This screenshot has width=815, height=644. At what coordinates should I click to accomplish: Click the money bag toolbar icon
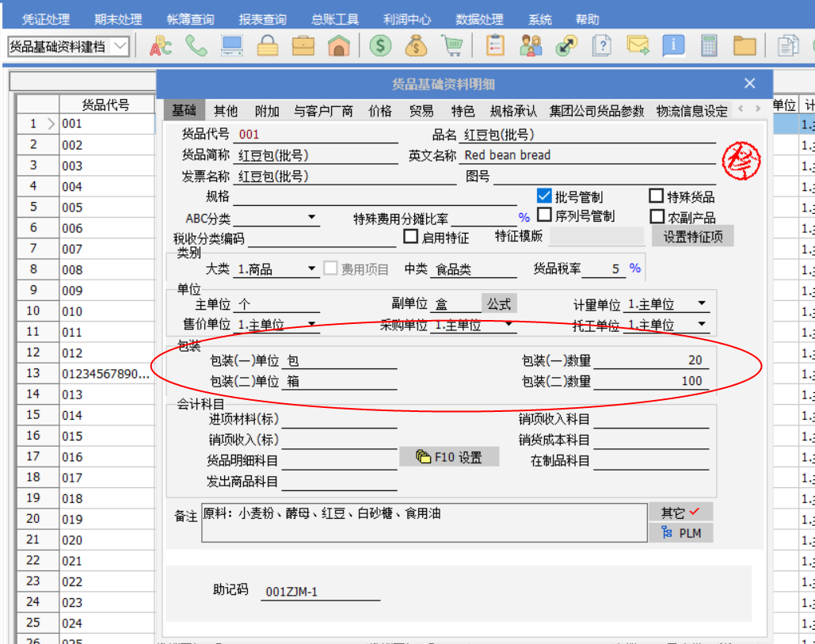(417, 46)
